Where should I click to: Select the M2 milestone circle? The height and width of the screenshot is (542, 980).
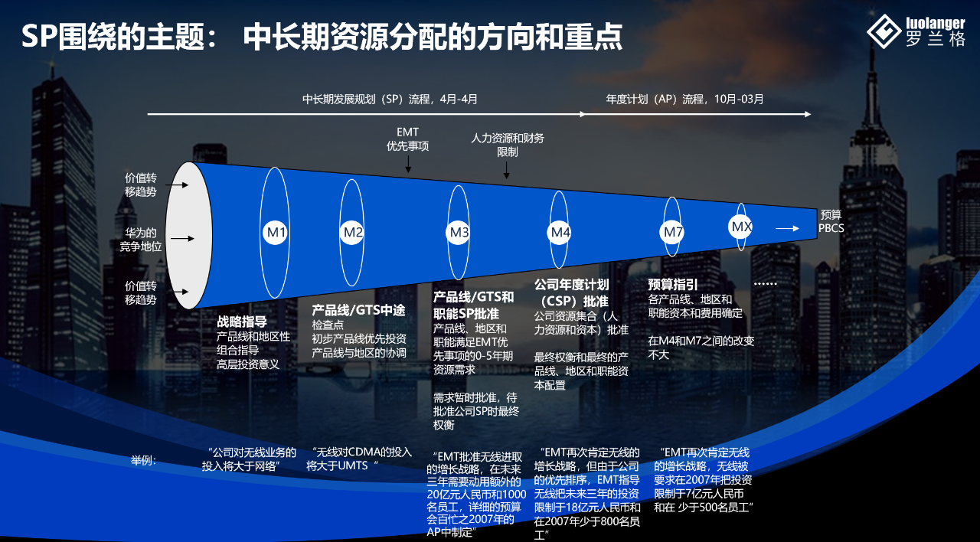click(352, 232)
